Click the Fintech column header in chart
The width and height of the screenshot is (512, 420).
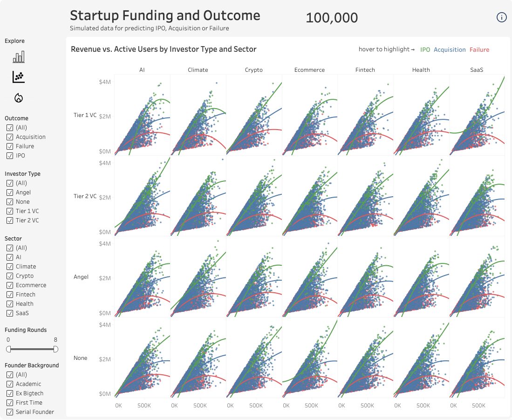(365, 70)
